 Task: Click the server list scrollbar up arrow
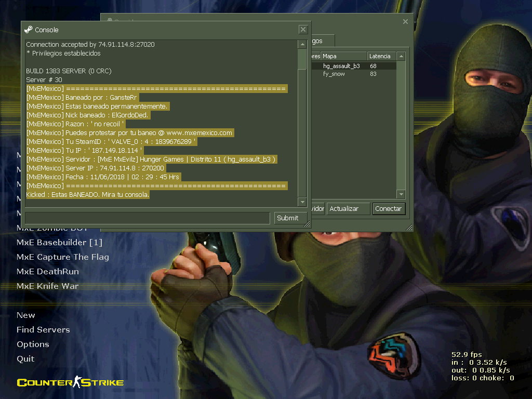(x=401, y=56)
